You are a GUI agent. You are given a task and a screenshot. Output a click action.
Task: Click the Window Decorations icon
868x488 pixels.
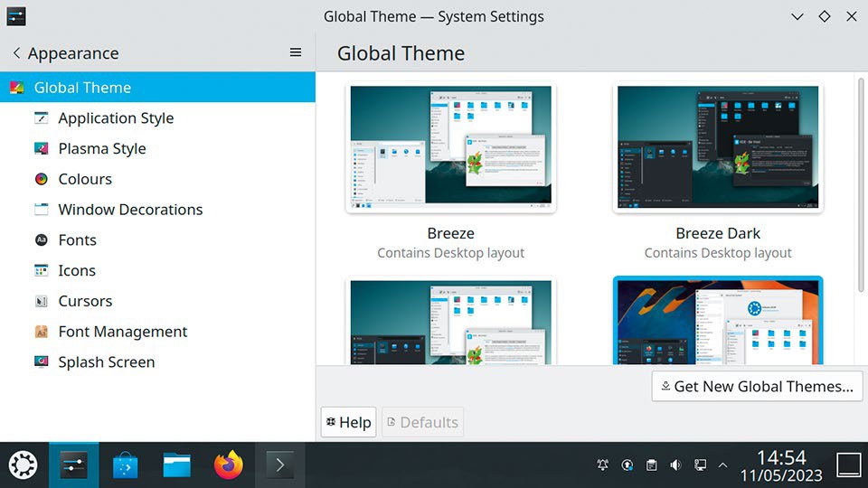42,209
